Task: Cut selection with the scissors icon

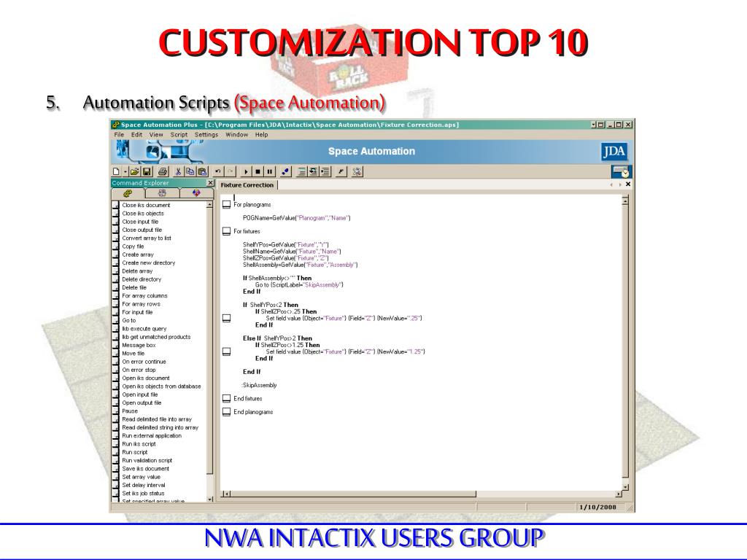Action: (x=178, y=171)
